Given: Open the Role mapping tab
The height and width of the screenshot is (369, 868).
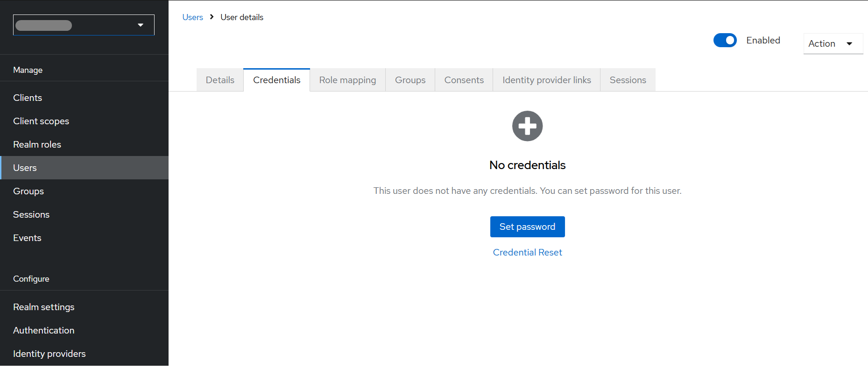Looking at the screenshot, I should (347, 80).
